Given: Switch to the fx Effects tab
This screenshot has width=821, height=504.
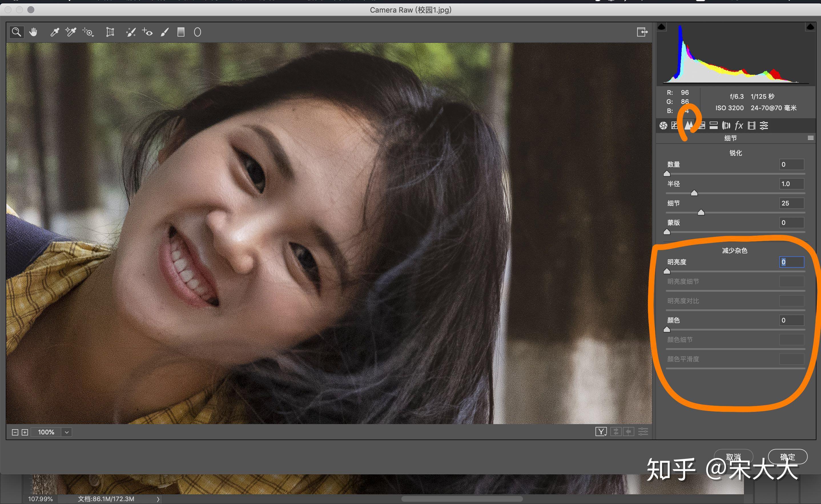Looking at the screenshot, I should point(739,125).
